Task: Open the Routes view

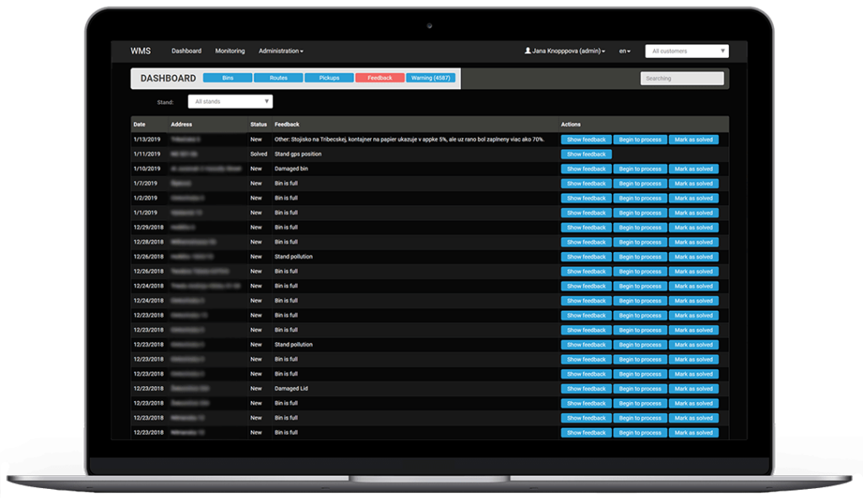Action: [x=278, y=77]
